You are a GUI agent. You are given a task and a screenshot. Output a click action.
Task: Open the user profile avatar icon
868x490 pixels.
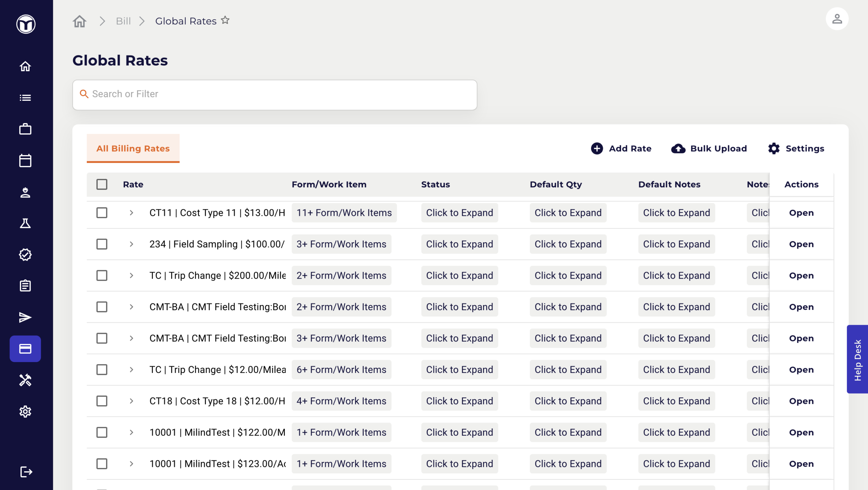[x=837, y=19]
